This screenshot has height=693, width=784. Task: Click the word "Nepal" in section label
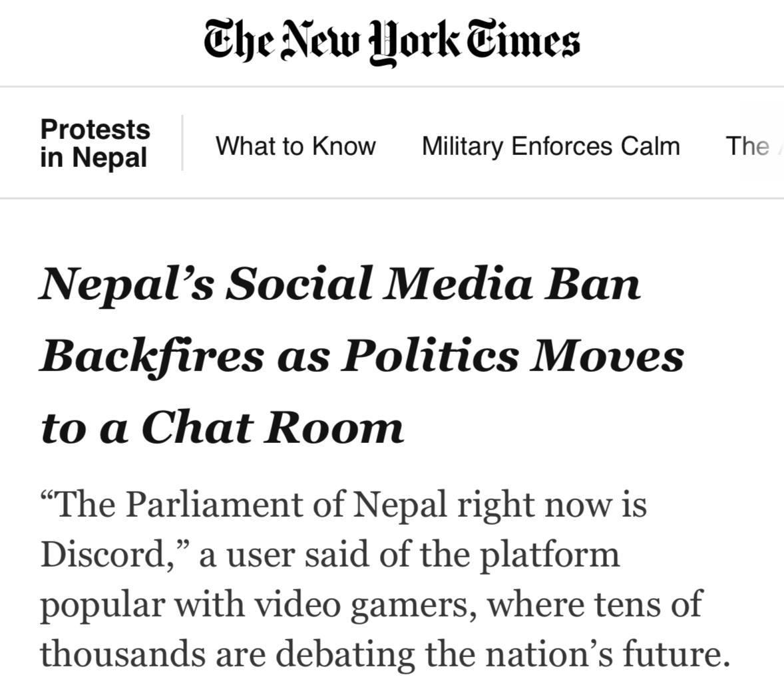[110, 158]
